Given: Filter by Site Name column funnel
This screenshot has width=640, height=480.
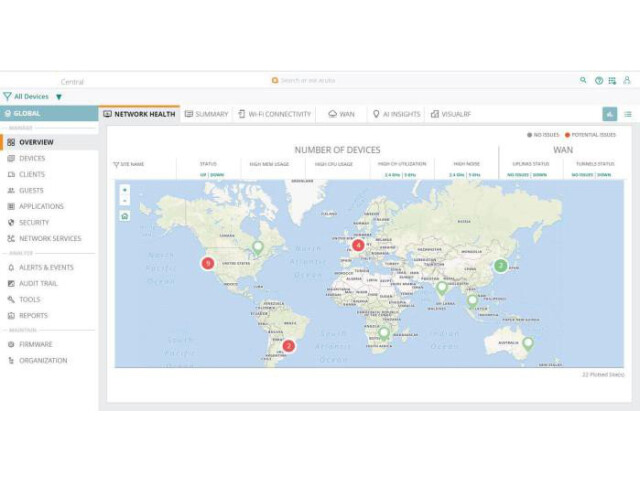Looking at the screenshot, I should (x=116, y=164).
